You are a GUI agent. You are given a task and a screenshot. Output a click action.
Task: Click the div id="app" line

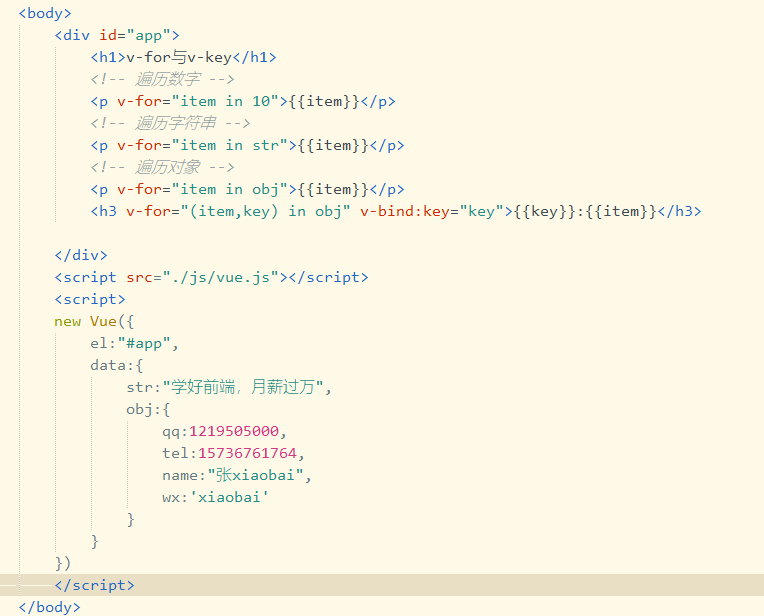tap(117, 36)
